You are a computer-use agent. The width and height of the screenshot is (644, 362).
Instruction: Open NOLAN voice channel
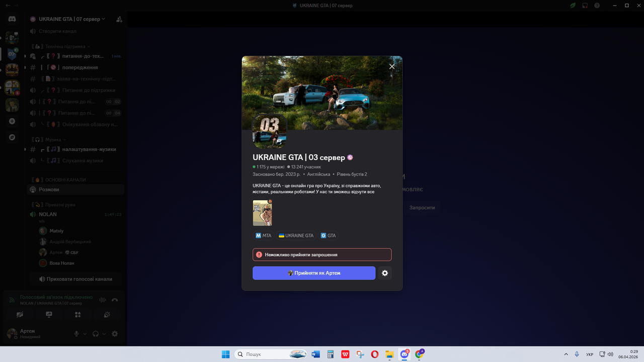75,214
